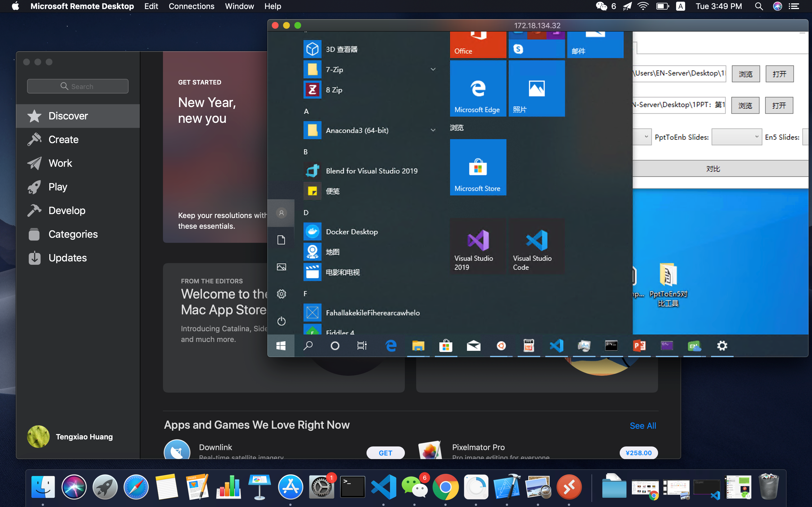This screenshot has height=507, width=812.
Task: Launch Visual Studio 2019 tile
Action: (478, 246)
